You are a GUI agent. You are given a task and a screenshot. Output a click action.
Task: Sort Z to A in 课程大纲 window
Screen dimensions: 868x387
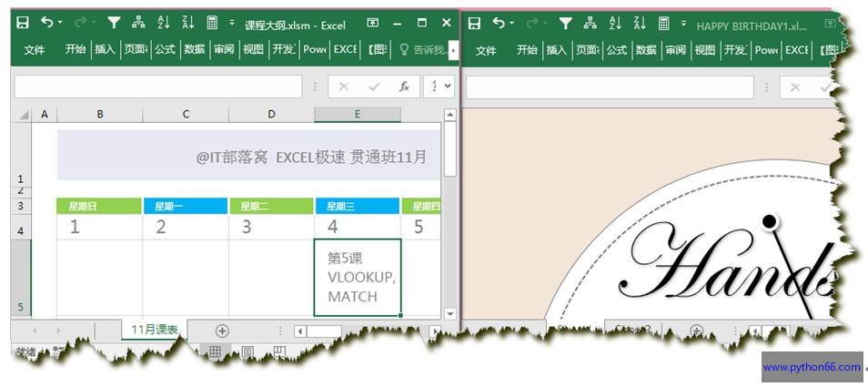click(188, 22)
